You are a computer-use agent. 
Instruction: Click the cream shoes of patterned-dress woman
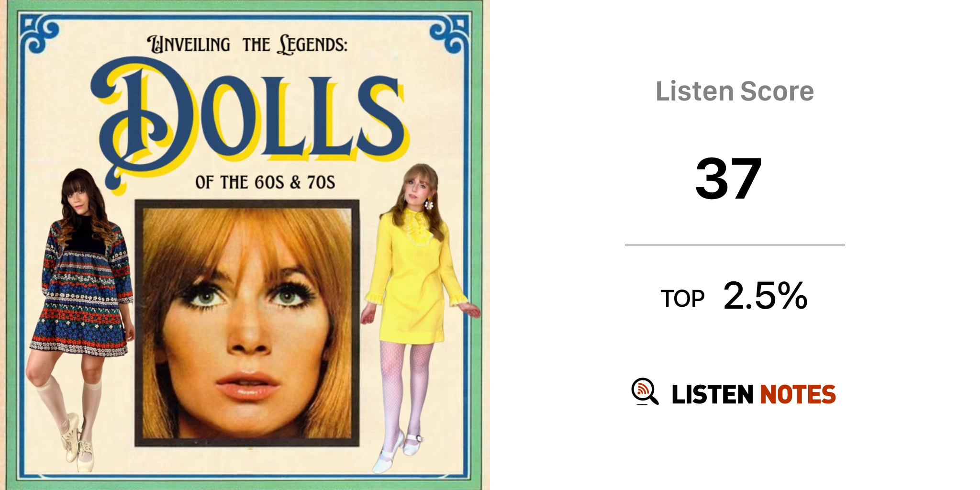point(78,441)
